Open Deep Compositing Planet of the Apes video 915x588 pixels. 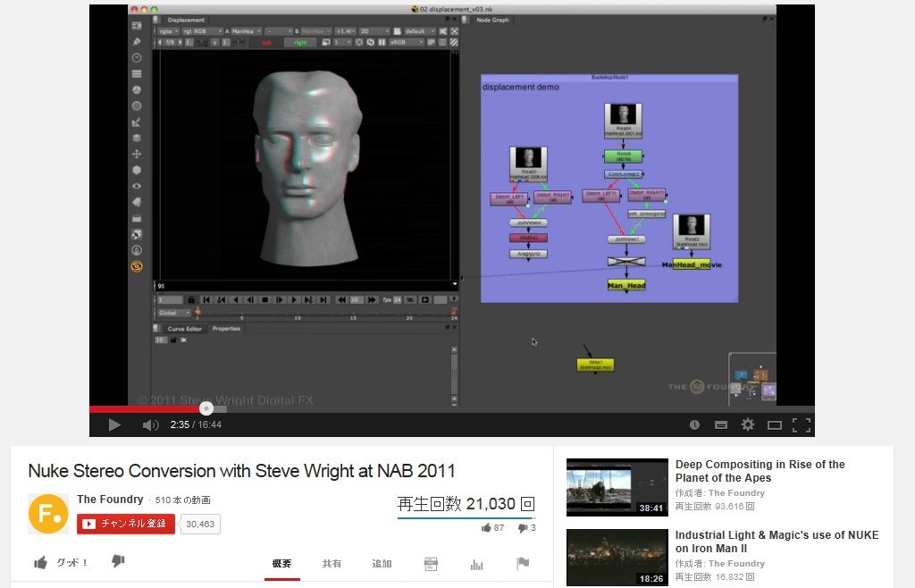(760, 471)
